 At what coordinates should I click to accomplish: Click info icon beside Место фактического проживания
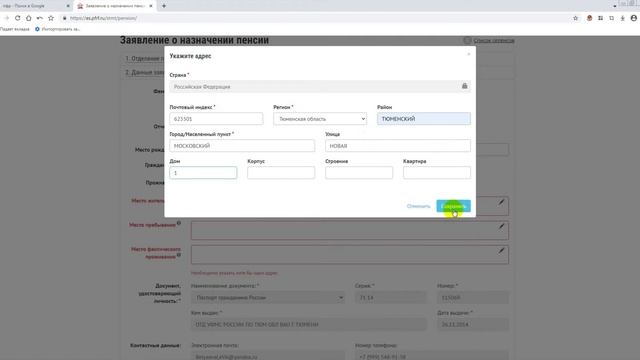(179, 255)
